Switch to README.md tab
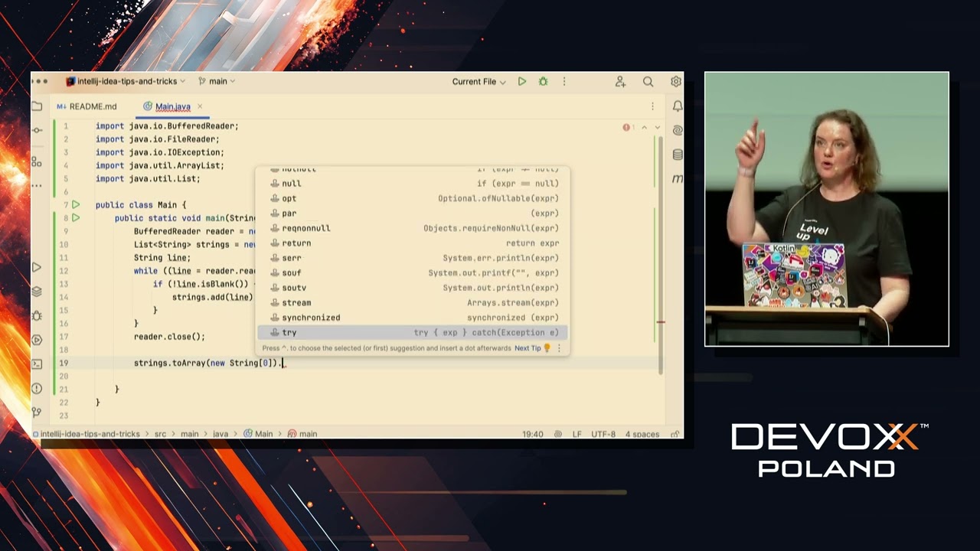980x551 pixels. [x=87, y=106]
